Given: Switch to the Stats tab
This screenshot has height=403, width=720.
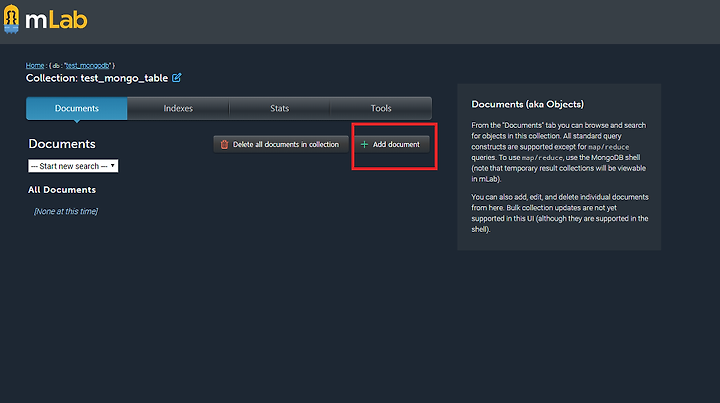Looking at the screenshot, I should (x=280, y=108).
